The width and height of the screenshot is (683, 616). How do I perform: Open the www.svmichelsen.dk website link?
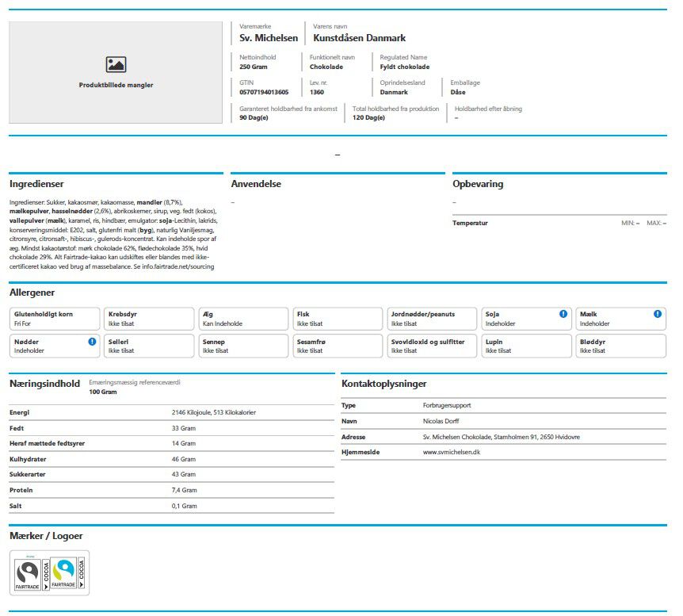(452, 452)
